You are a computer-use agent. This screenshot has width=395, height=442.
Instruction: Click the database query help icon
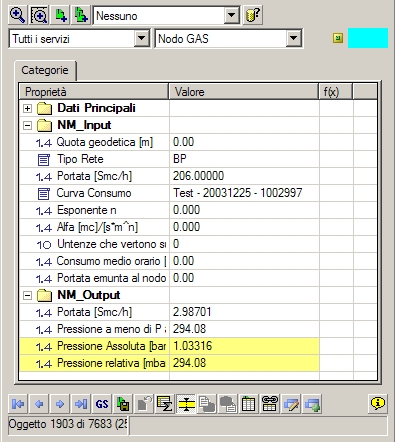253,15
